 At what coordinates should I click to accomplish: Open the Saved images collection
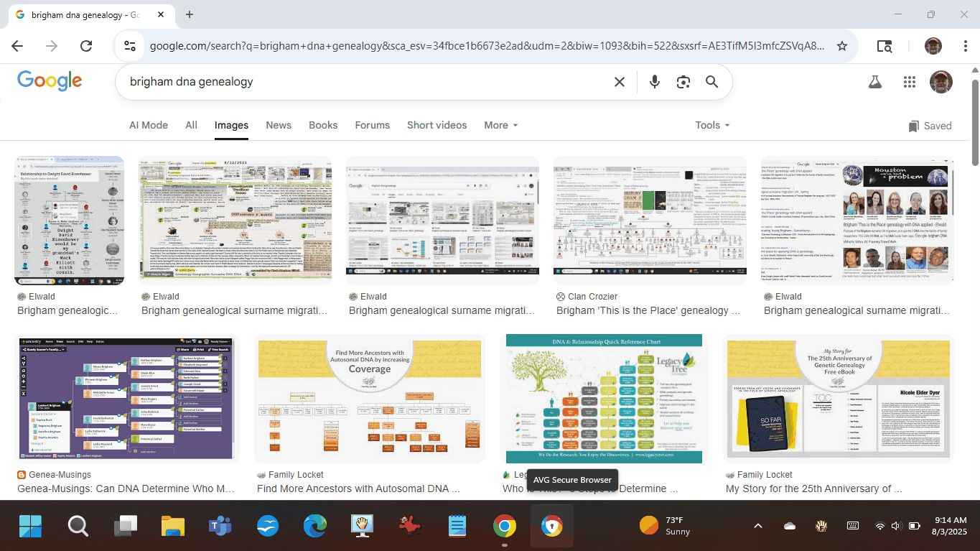click(x=930, y=126)
